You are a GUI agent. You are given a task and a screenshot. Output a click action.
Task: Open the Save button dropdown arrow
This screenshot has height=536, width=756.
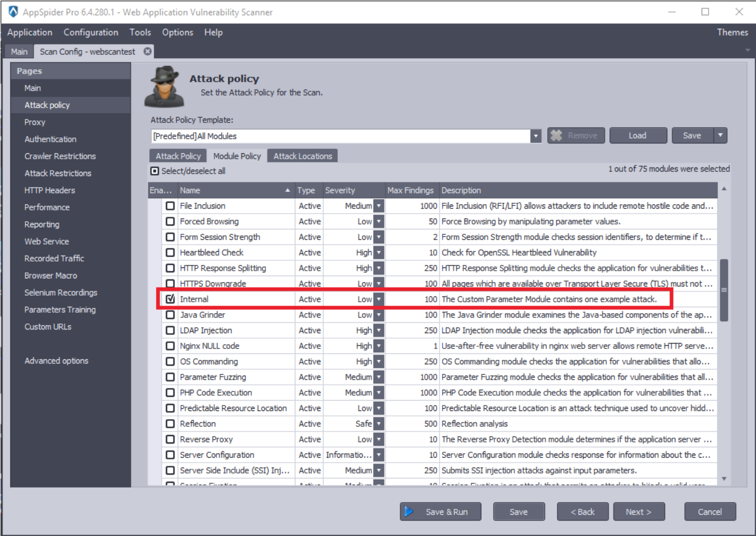tap(720, 135)
